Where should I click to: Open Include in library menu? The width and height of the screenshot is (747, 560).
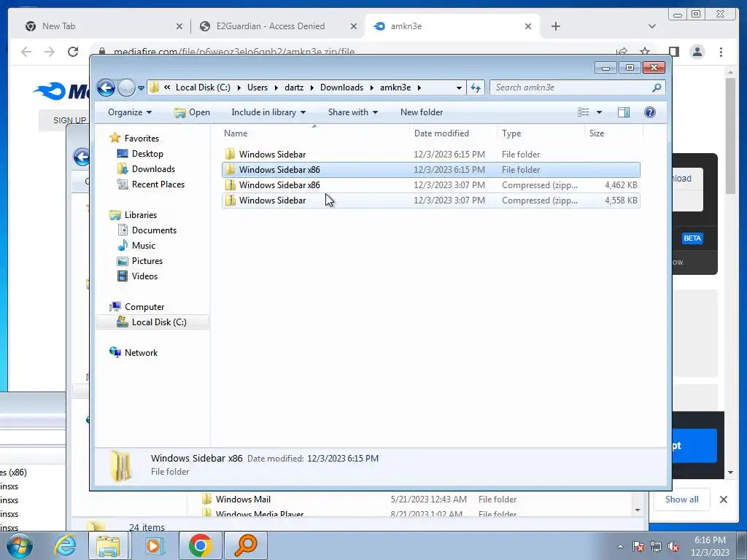268,112
